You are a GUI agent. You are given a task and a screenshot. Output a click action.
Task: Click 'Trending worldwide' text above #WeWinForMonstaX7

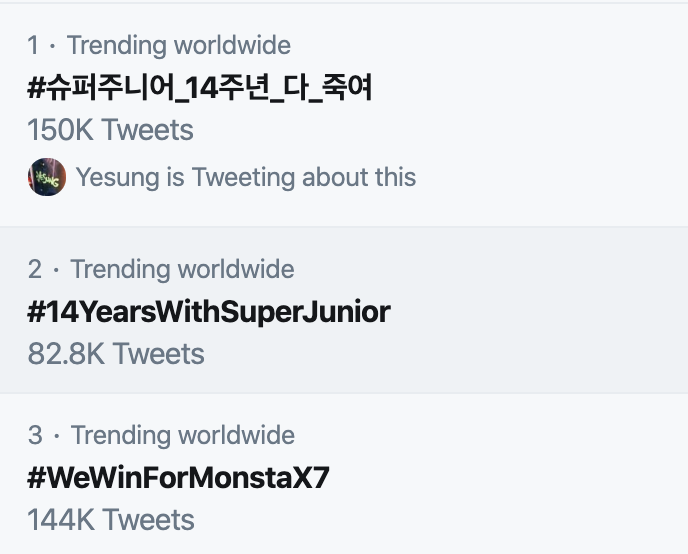point(183,435)
